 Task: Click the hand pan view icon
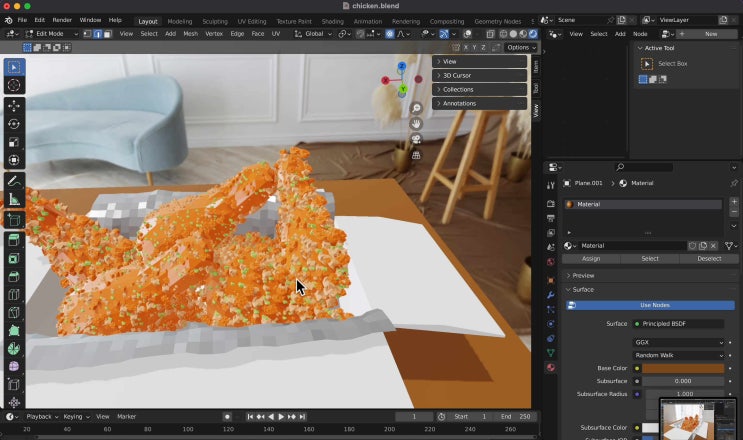coord(416,124)
